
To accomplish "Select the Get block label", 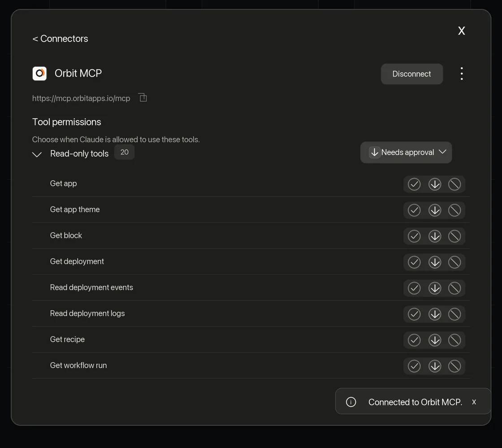I will click(66, 236).
